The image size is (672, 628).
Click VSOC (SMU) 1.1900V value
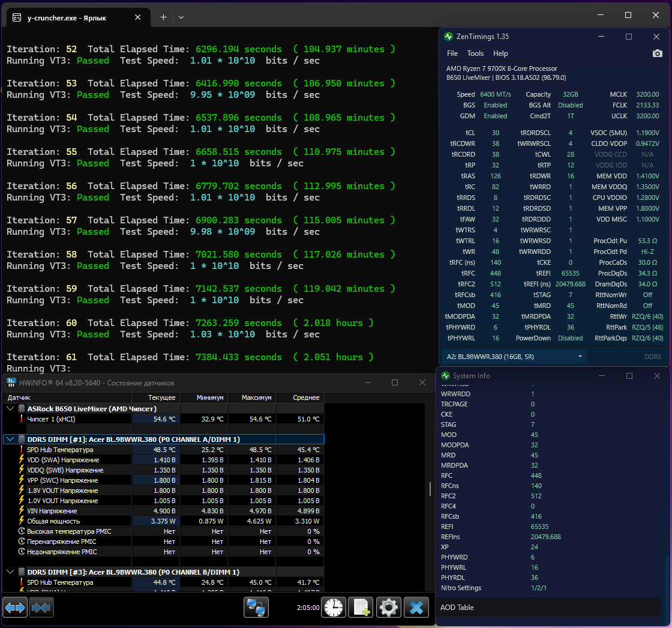click(x=647, y=133)
